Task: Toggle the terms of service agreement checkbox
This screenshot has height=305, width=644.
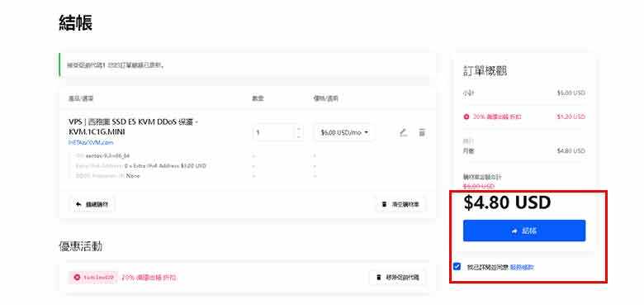Action: click(x=457, y=266)
